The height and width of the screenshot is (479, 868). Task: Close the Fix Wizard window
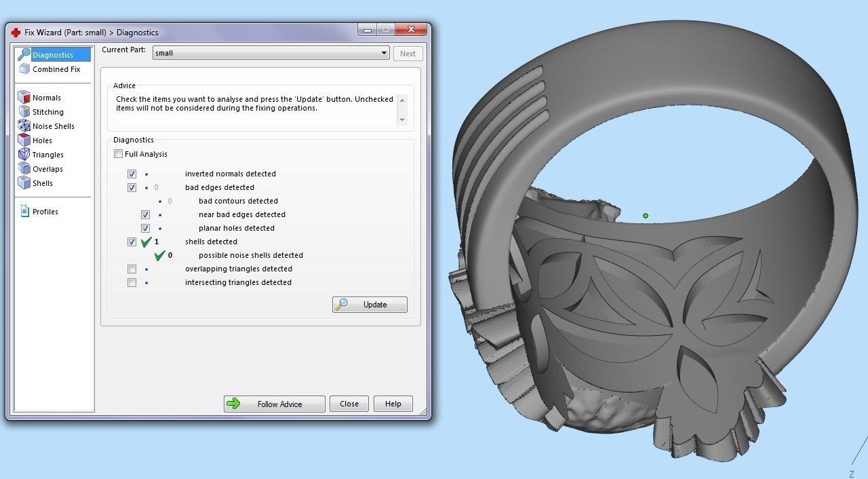click(411, 30)
